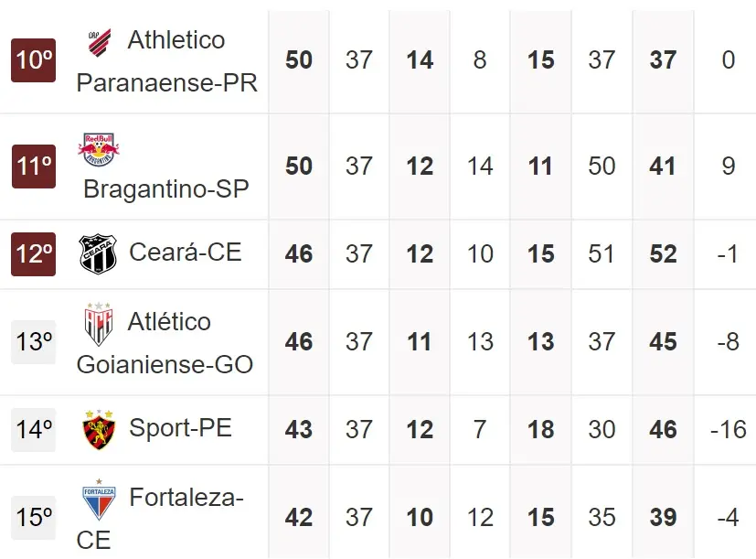
Task: Select the Sport-PE team name
Action: (x=180, y=427)
